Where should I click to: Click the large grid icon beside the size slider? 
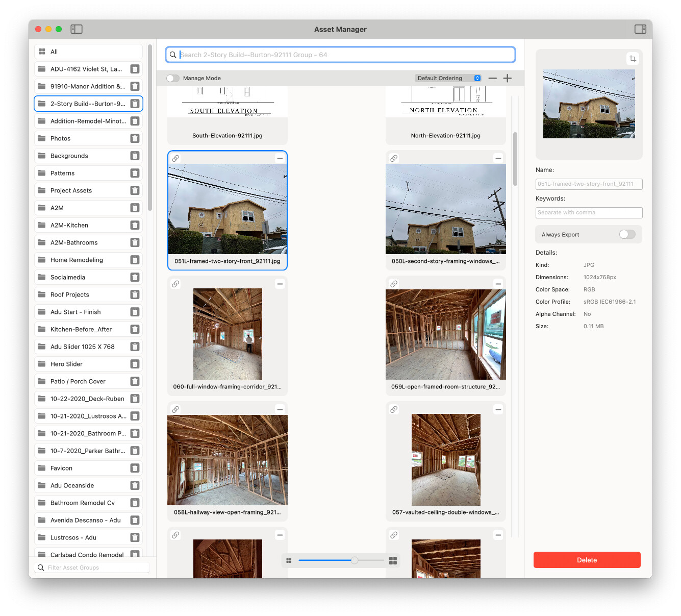point(393,560)
